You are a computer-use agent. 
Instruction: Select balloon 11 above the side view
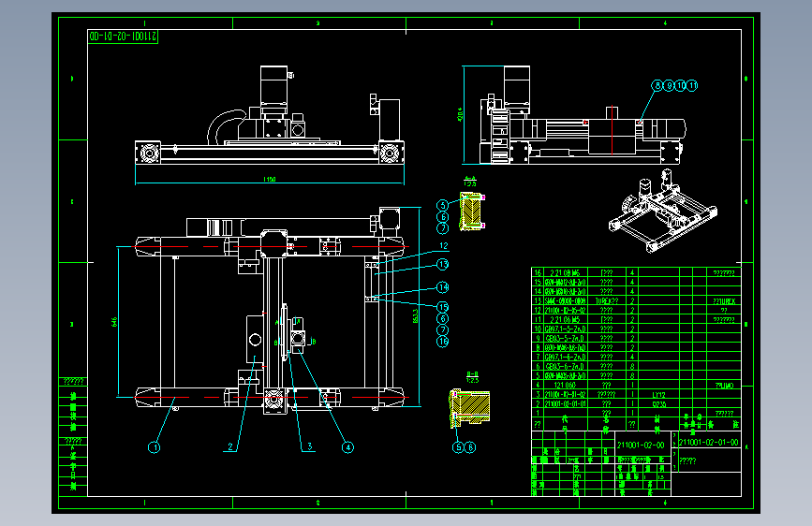[x=692, y=85]
